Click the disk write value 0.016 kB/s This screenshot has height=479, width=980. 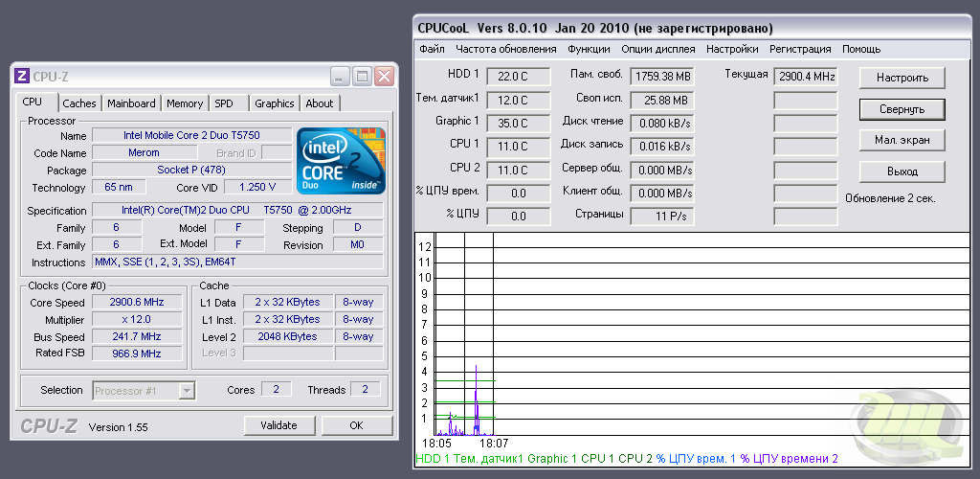click(662, 147)
